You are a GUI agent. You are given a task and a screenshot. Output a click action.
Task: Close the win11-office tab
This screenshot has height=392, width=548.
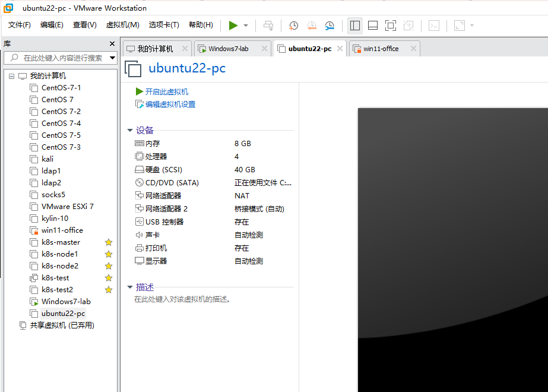tap(413, 49)
